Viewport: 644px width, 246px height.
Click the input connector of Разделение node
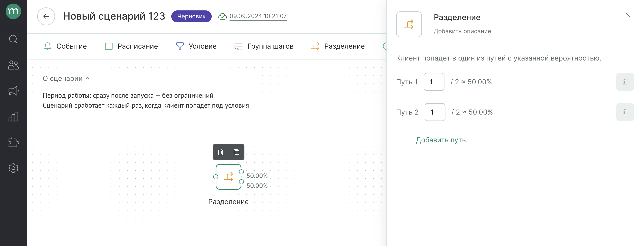(x=215, y=177)
